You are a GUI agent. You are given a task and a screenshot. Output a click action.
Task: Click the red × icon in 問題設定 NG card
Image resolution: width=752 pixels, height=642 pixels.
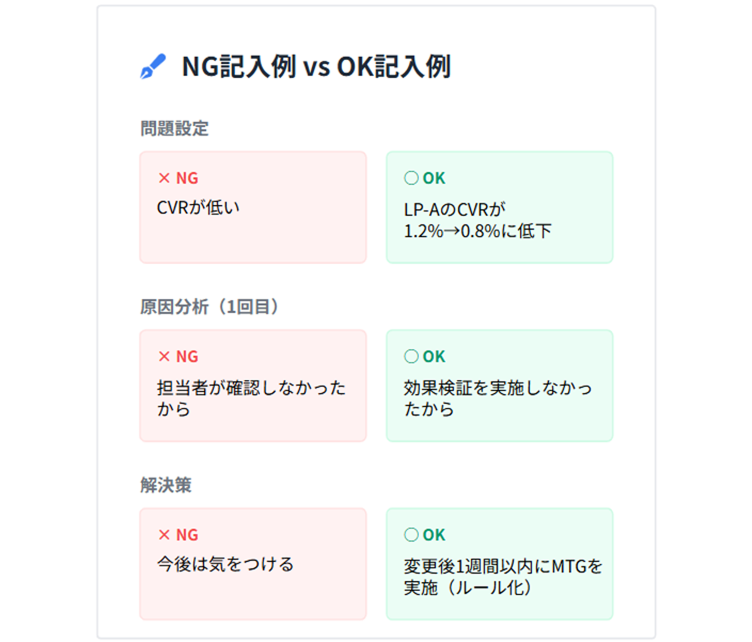point(165,178)
